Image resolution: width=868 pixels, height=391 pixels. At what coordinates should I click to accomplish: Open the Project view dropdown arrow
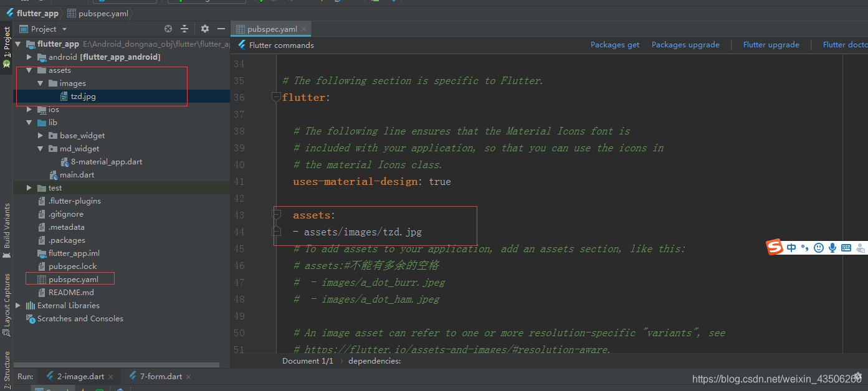pyautogui.click(x=64, y=29)
